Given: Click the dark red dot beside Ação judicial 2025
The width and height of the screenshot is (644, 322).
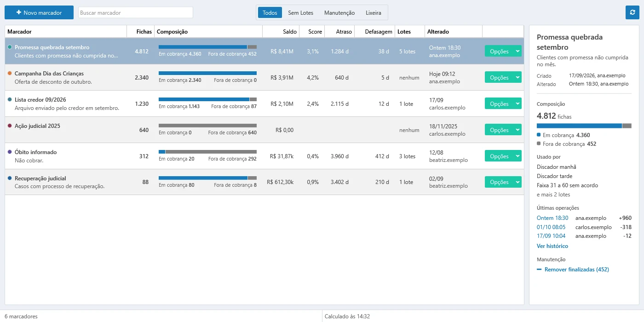Looking at the screenshot, I should click(10, 126).
